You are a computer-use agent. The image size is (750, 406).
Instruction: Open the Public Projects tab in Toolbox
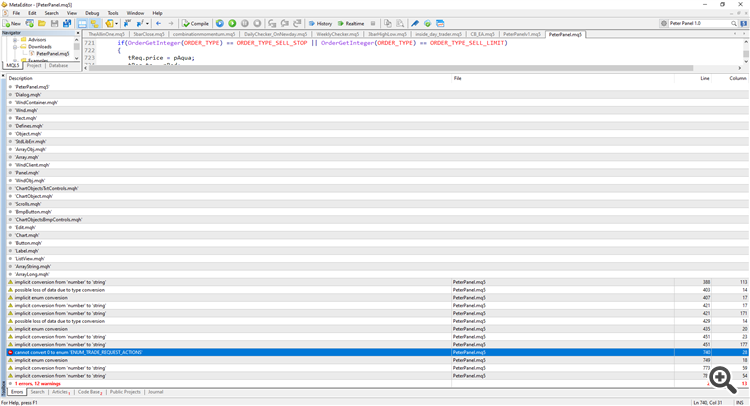(x=125, y=392)
